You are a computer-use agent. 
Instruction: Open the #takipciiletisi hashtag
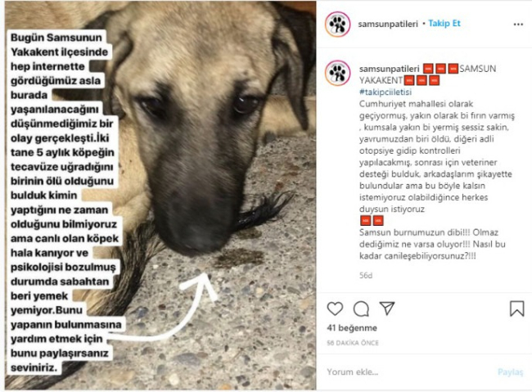click(x=385, y=92)
